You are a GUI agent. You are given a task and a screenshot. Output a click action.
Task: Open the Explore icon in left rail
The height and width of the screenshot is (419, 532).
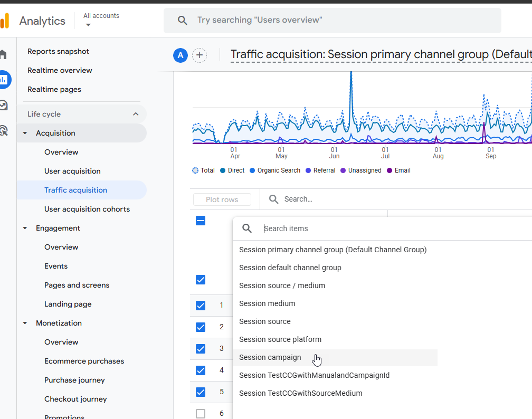(4, 105)
